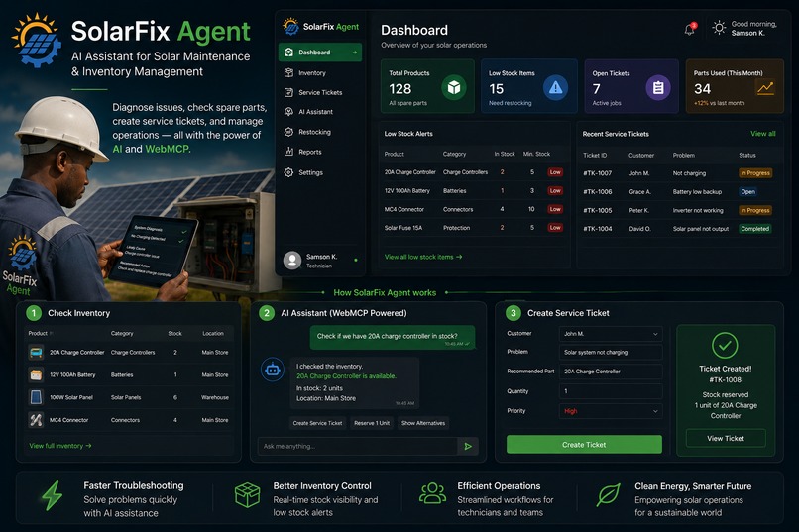Open Inventory in the sidebar
Image resolution: width=799 pixels, height=532 pixels.
click(x=319, y=72)
